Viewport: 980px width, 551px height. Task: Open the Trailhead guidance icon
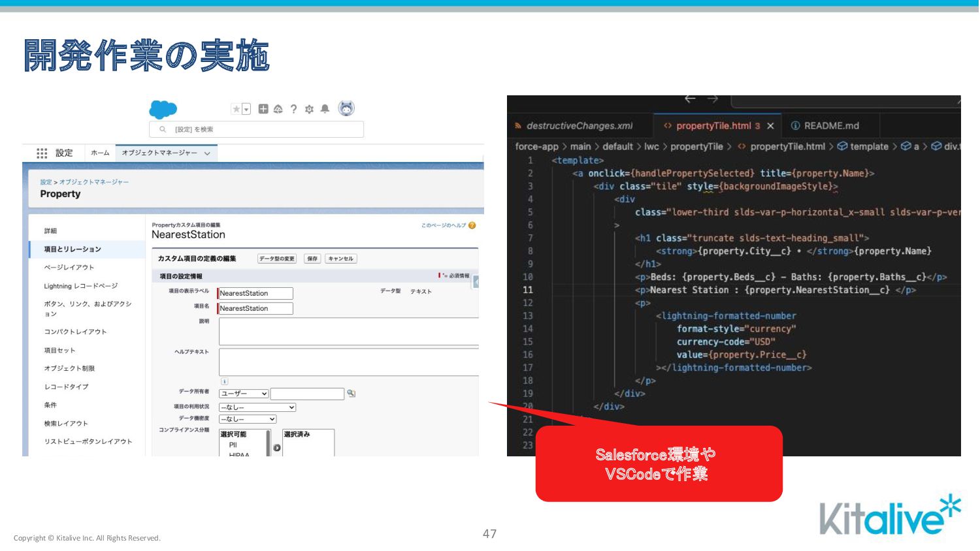(278, 109)
